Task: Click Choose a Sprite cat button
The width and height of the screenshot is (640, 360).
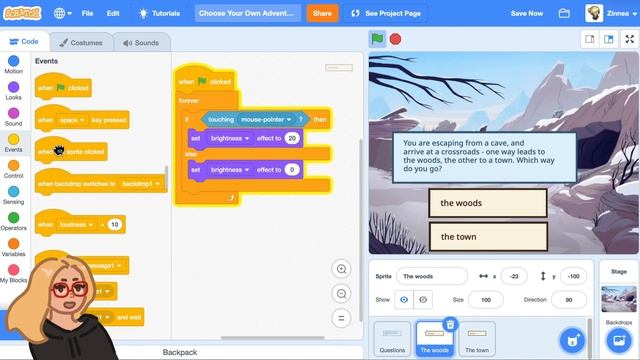Action: 572,340
